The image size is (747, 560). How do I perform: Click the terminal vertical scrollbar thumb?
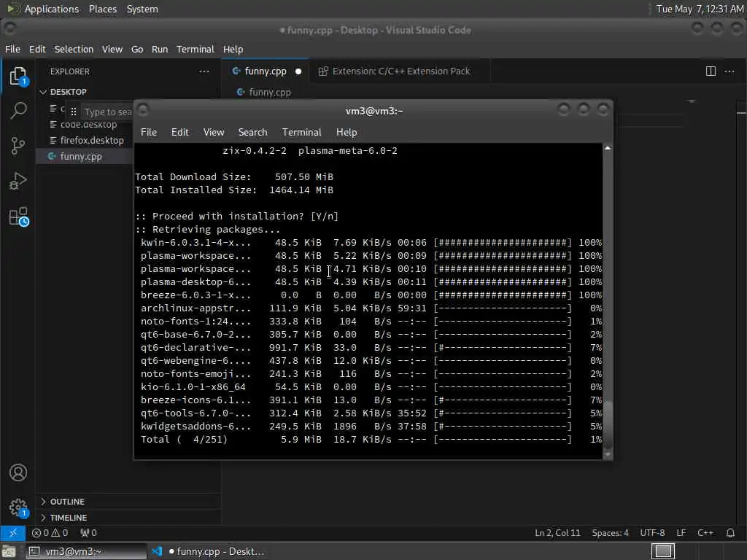(608, 424)
